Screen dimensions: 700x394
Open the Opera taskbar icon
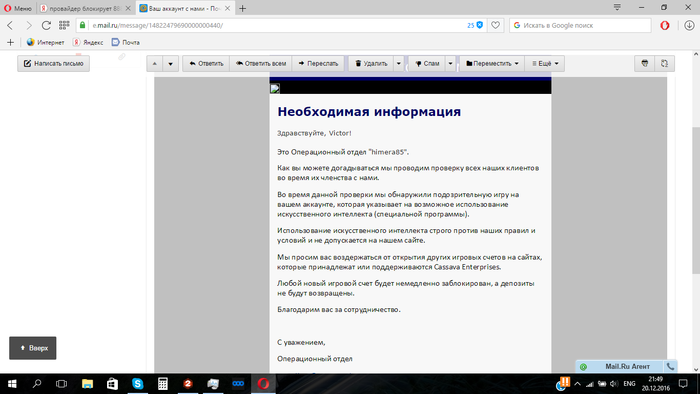[263, 384]
